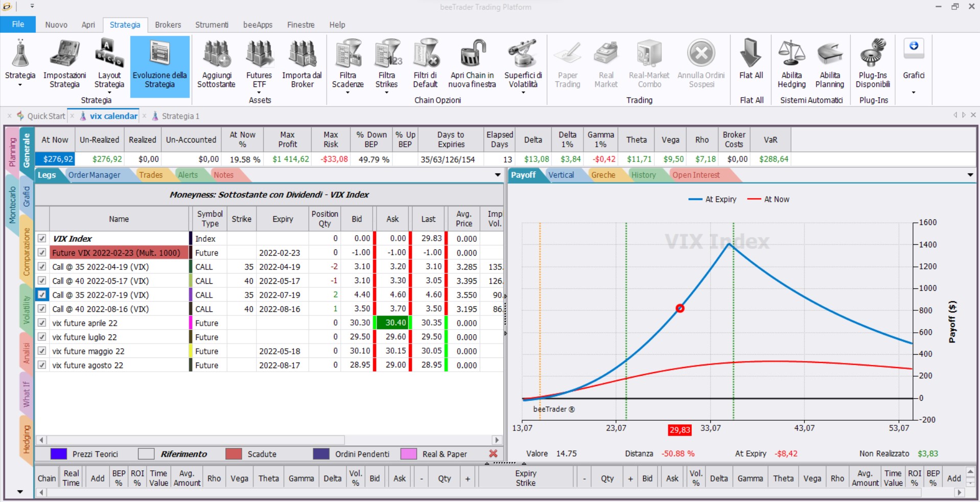The image size is (980, 502).
Task: Uncheck vix future agosto 22 checkbox
Action: coord(42,365)
